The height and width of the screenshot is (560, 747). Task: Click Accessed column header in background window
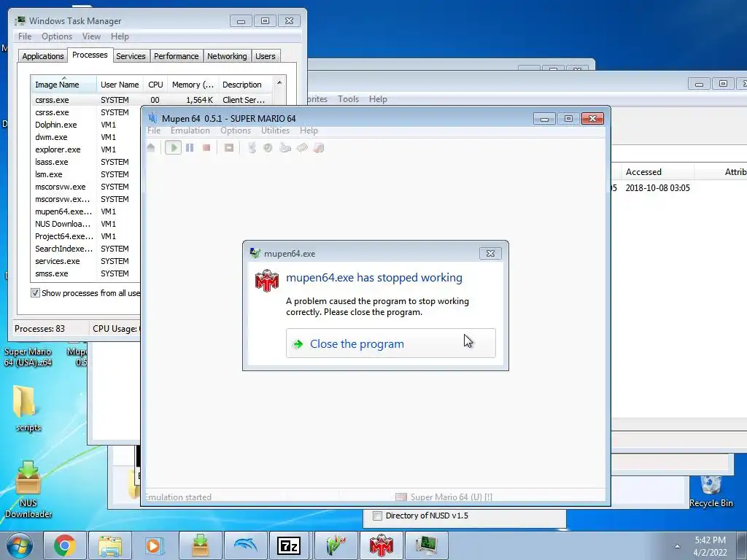tap(657, 172)
